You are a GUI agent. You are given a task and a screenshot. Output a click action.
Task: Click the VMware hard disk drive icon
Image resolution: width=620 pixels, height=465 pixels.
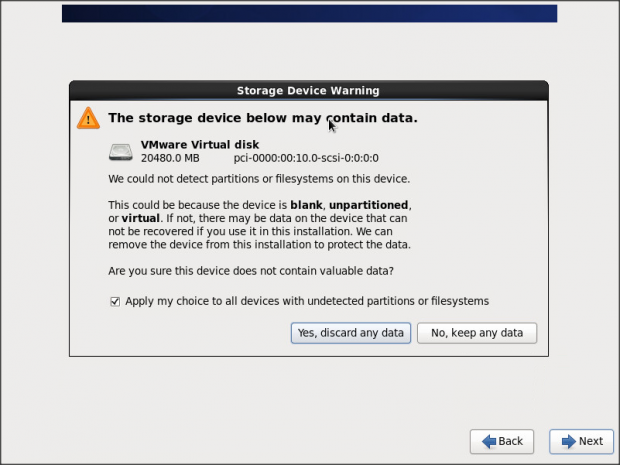[120, 152]
